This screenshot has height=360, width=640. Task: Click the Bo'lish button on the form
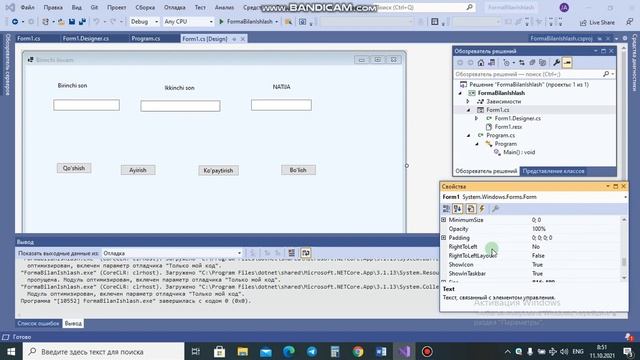[x=298, y=170]
